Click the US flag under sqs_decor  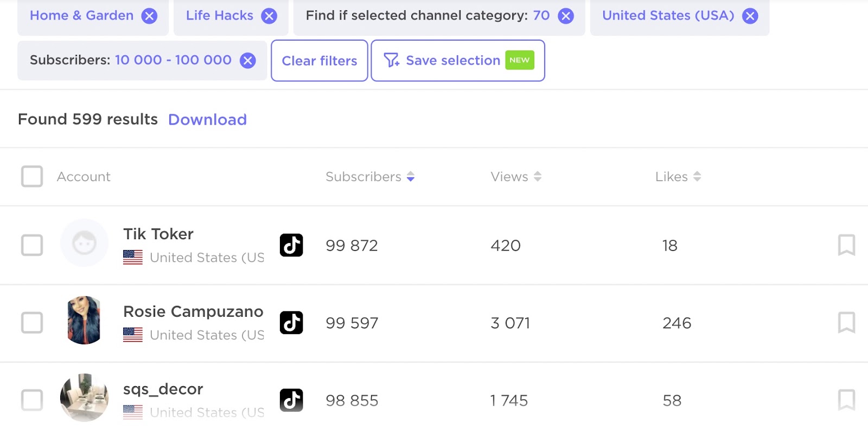(x=133, y=413)
